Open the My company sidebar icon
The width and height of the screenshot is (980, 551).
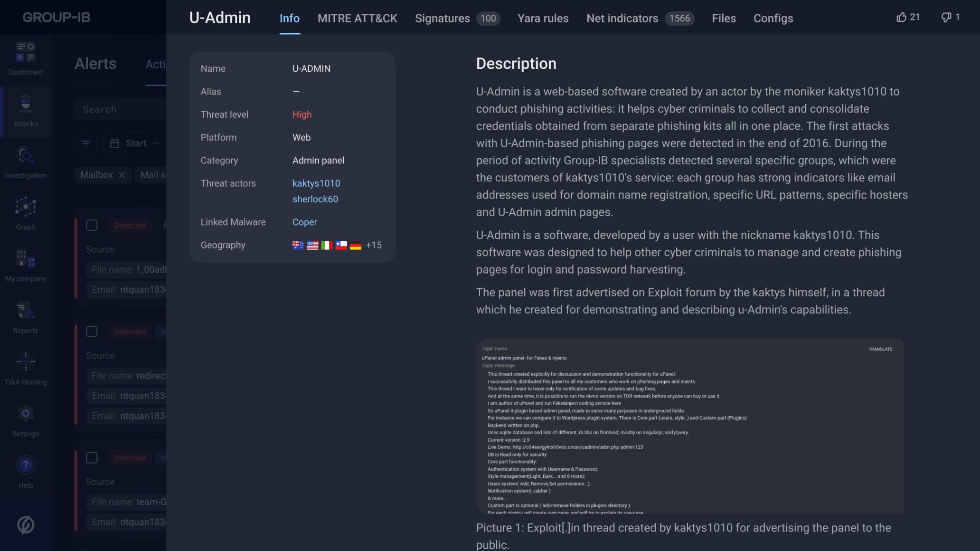26,259
